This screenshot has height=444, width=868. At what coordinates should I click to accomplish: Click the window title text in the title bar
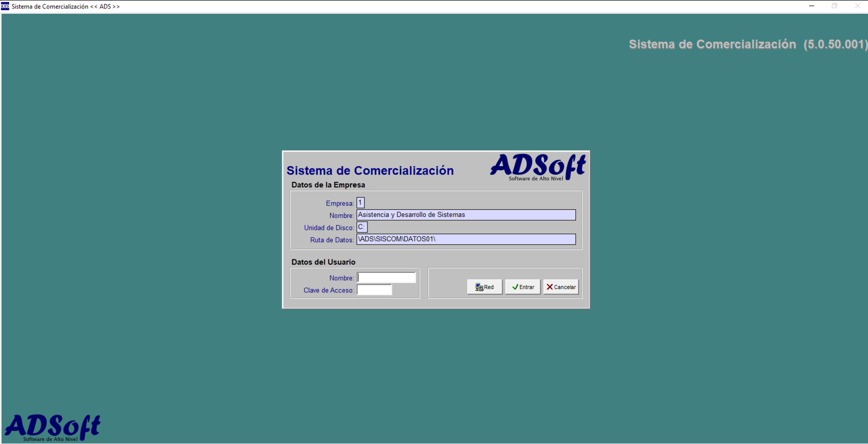point(66,7)
